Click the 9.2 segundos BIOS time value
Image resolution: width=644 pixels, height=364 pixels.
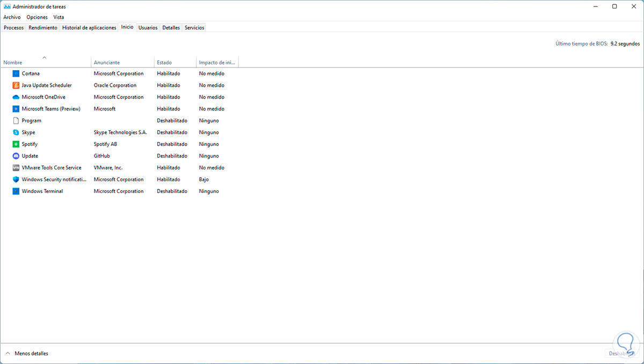pyautogui.click(x=625, y=44)
